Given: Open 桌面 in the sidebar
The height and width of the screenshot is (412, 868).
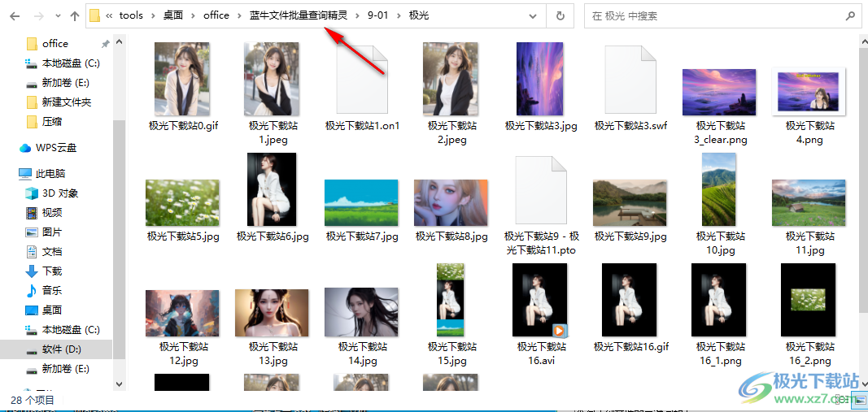Looking at the screenshot, I should 51,310.
